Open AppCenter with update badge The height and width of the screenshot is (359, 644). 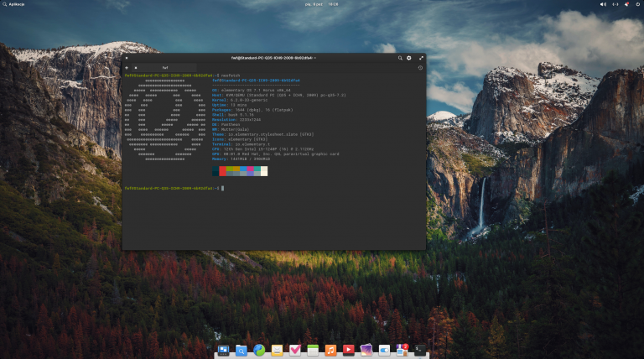[402, 350]
